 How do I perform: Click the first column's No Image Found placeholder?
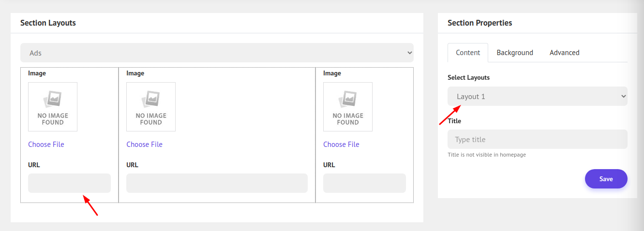tap(53, 107)
